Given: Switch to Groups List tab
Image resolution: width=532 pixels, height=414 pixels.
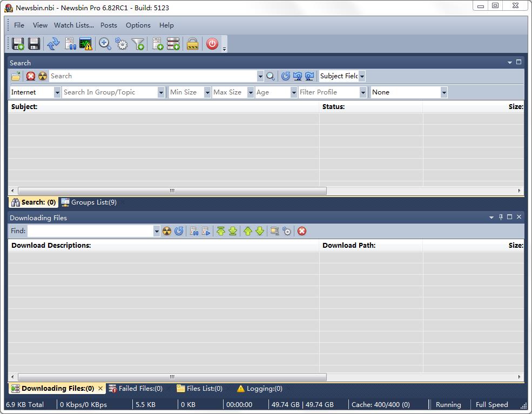Looking at the screenshot, I should point(89,202).
